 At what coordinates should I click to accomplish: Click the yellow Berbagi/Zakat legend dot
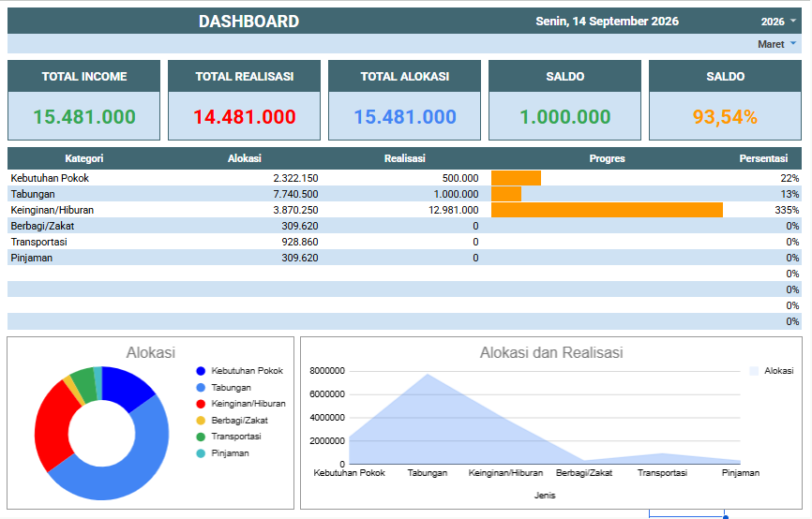[201, 421]
